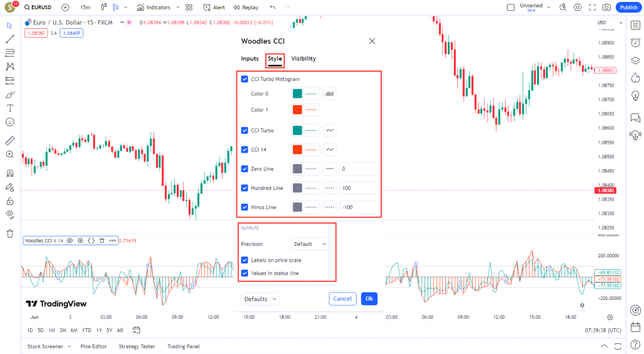Screen dimensions: 644x354
Task: Take a chart snapshot with camera icon
Action: click(x=606, y=8)
